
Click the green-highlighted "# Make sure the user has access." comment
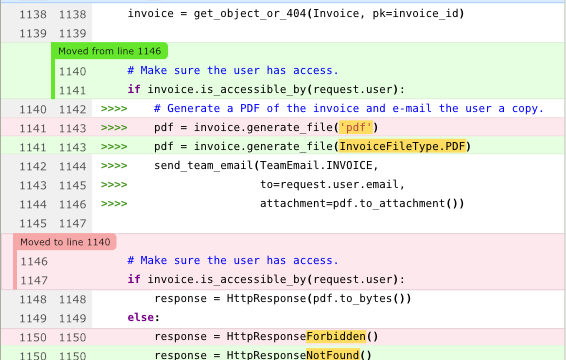click(x=233, y=70)
